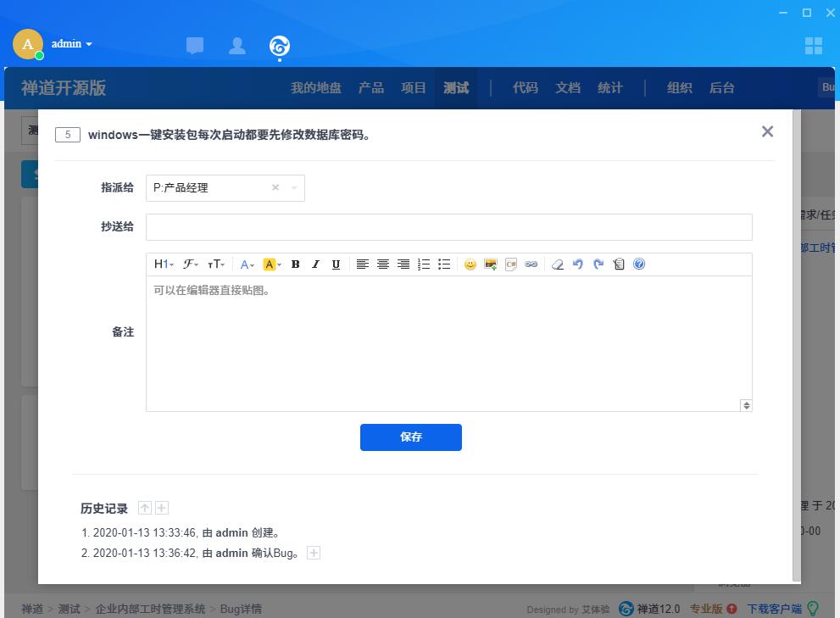
Task: Open the admin user menu
Action: 71,44
